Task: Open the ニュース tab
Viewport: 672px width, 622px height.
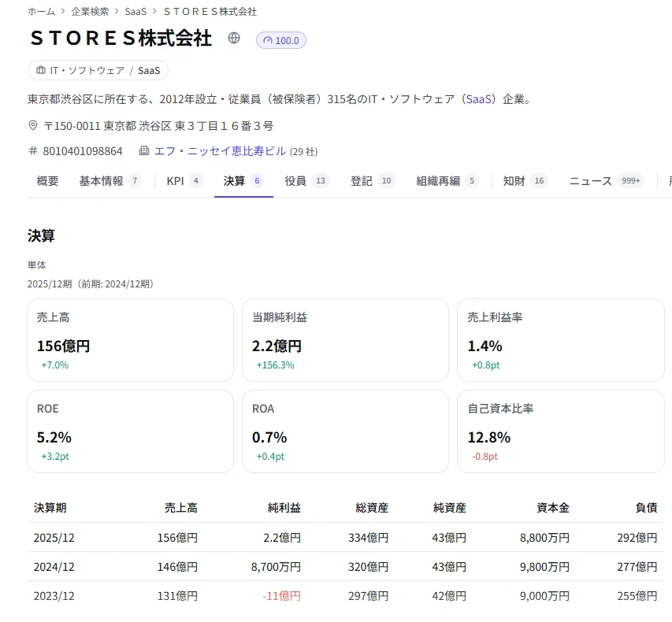Action: (x=607, y=181)
